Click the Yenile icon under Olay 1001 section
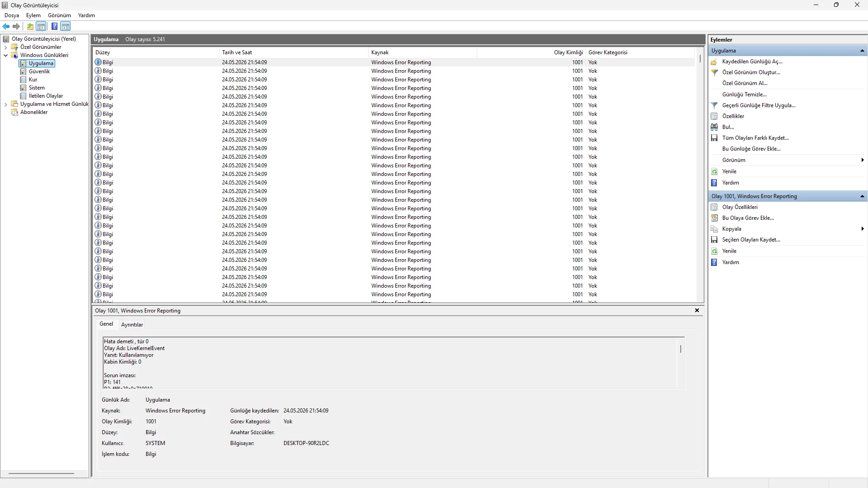 pyautogui.click(x=714, y=251)
